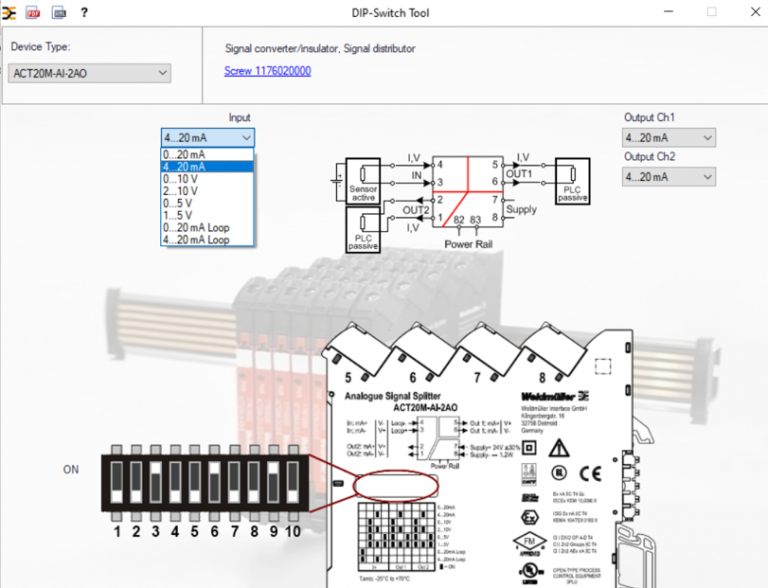Screen dimensions: 768x588
Task: Toggle DIP switch 6
Action: point(215,482)
